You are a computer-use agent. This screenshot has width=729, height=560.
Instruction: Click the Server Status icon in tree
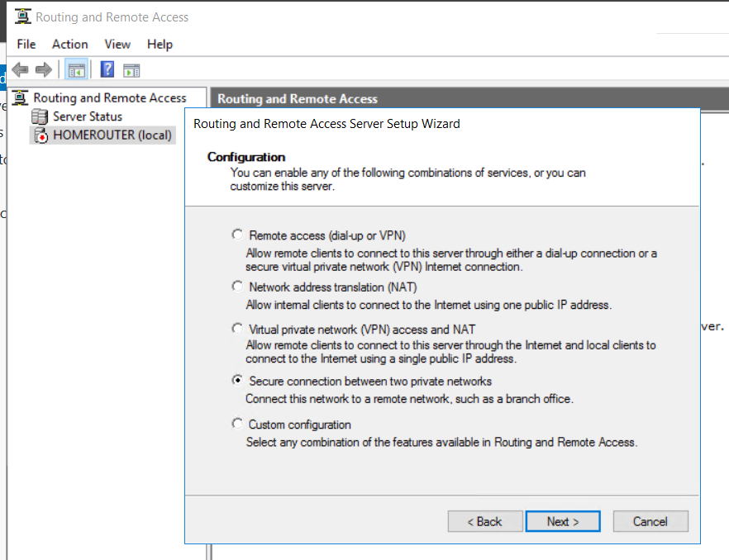(40, 116)
